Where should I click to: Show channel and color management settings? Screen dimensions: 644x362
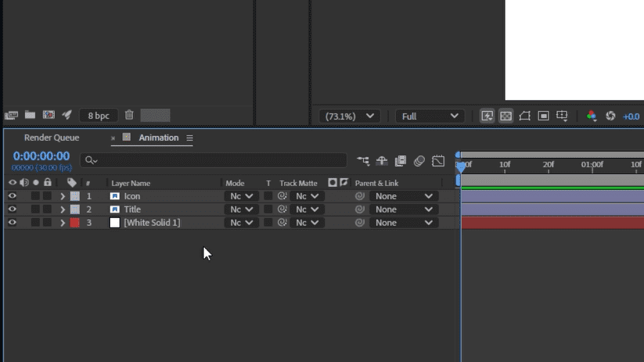pos(592,116)
